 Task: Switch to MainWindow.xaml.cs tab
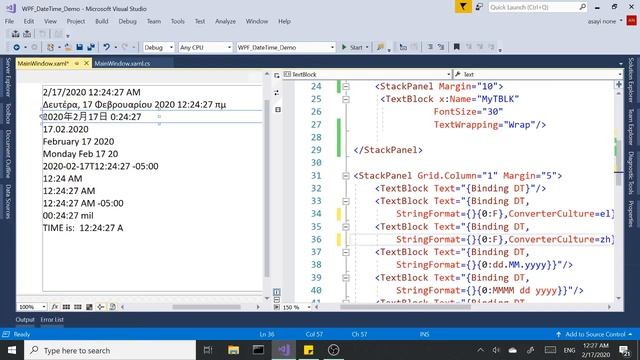[x=122, y=63]
